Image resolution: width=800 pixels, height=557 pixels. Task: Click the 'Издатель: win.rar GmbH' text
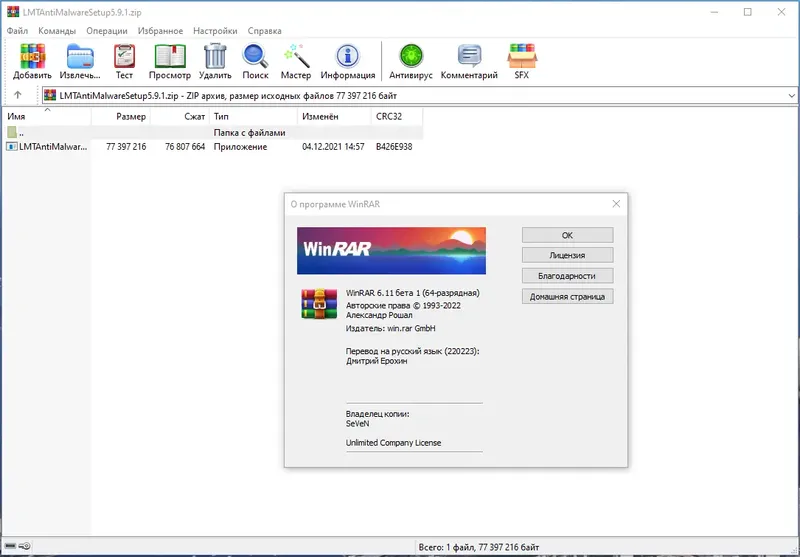[x=391, y=328]
